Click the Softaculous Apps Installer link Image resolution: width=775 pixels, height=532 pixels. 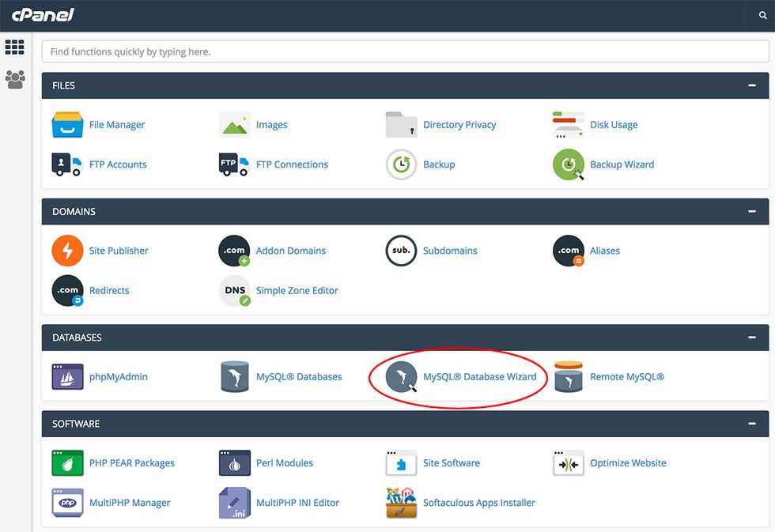pos(479,503)
